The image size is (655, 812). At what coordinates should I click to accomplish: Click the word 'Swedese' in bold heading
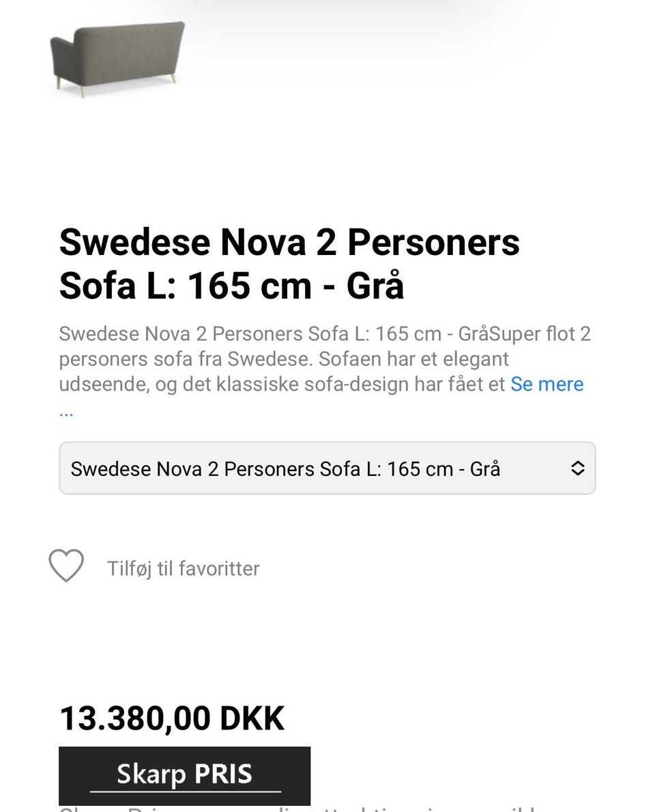point(135,243)
